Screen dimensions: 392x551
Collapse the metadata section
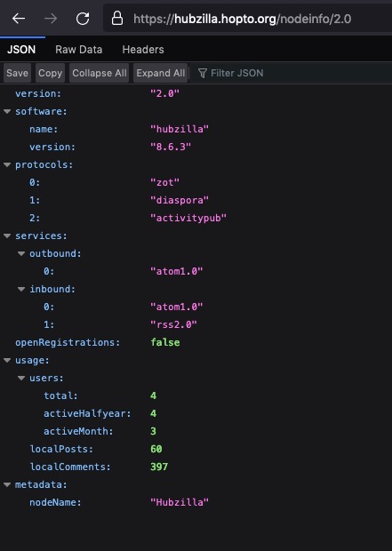click(7, 484)
